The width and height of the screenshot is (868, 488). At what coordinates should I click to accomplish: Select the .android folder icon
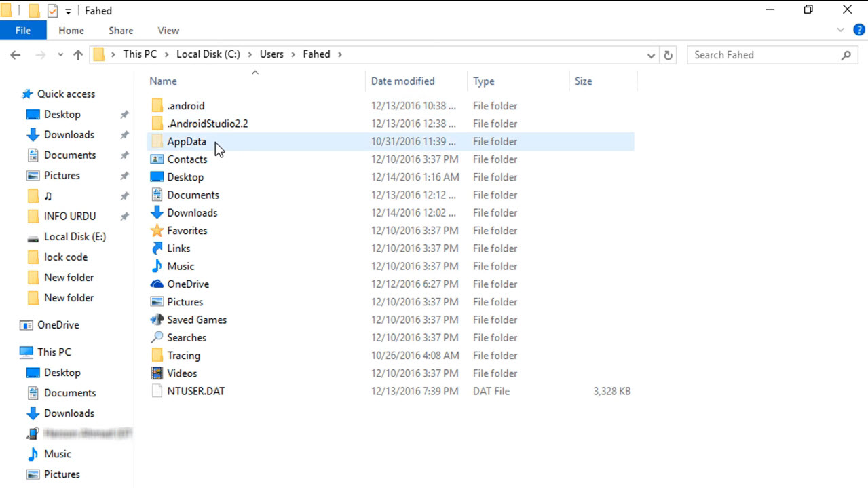pyautogui.click(x=157, y=106)
